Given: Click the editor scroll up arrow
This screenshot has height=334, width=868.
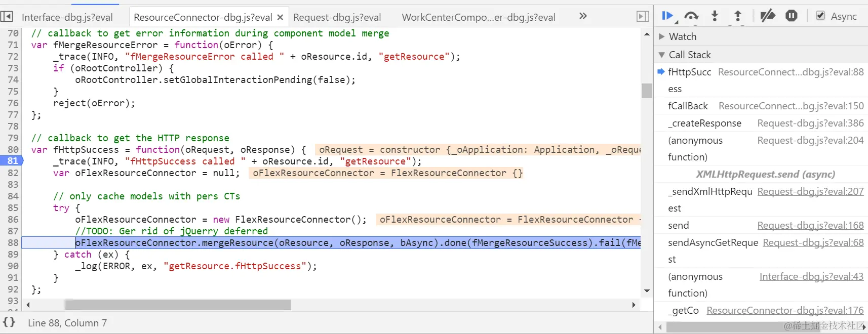Looking at the screenshot, I should click(647, 33).
